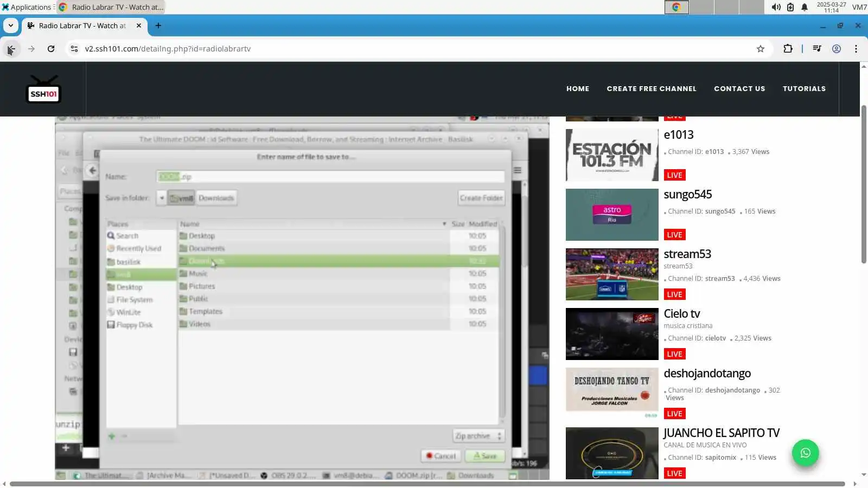
Task: Go back to the previous page
Action: (11, 49)
